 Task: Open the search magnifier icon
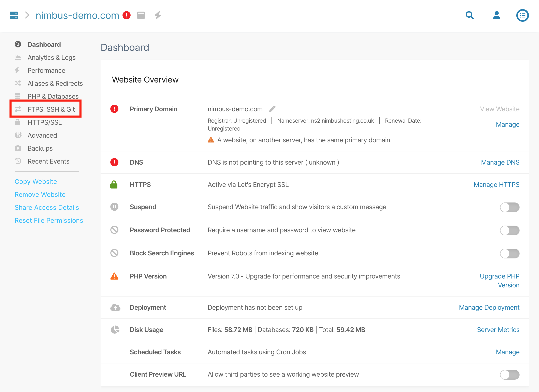click(x=469, y=15)
